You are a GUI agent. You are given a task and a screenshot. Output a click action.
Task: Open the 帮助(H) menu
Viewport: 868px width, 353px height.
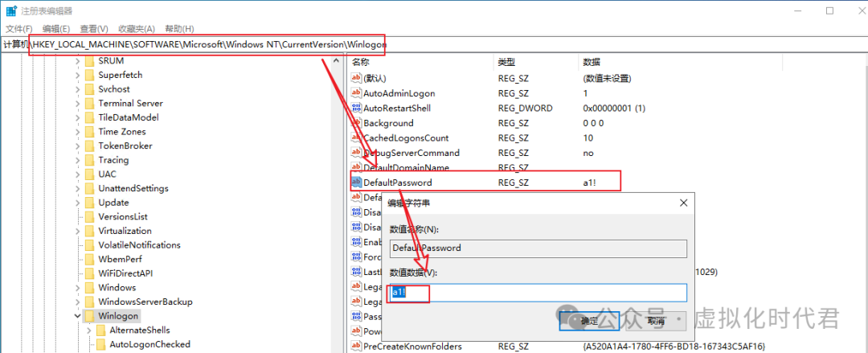pyautogui.click(x=179, y=29)
